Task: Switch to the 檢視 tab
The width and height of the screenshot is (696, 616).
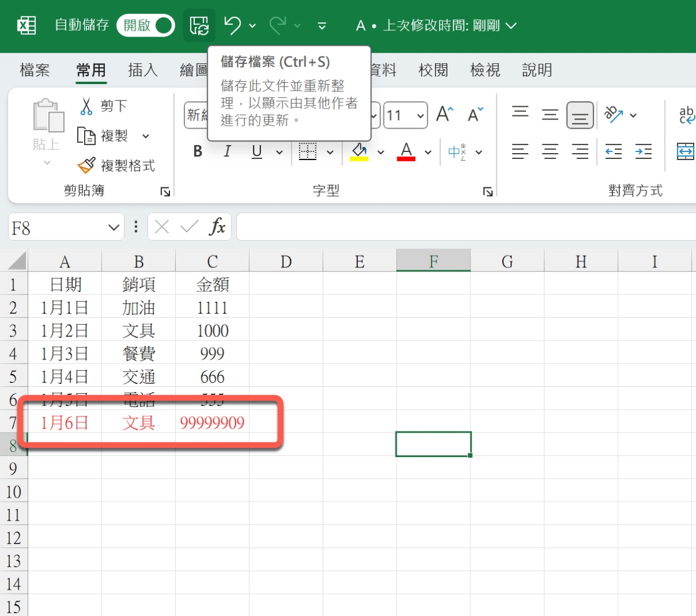Action: [x=485, y=70]
